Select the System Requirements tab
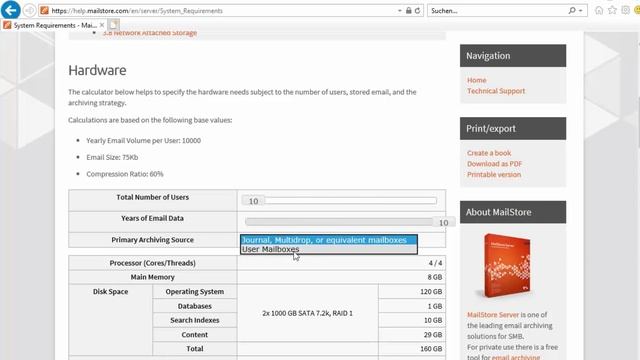The height and width of the screenshot is (360, 640). tap(54, 25)
